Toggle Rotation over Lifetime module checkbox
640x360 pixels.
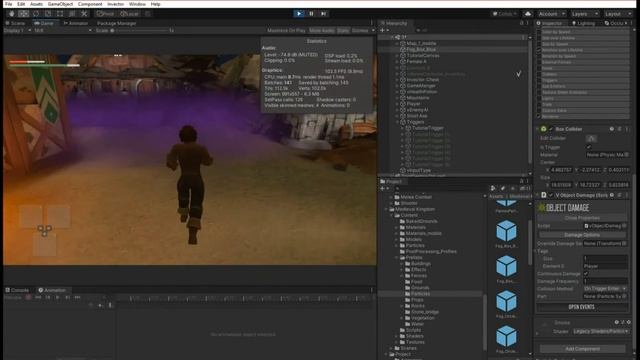click(539, 50)
